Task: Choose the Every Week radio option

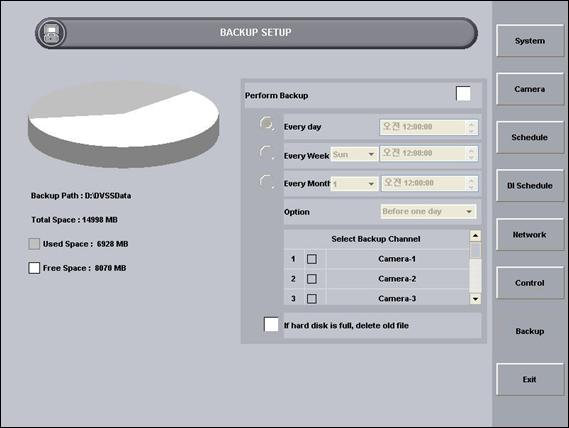Action: (267, 153)
